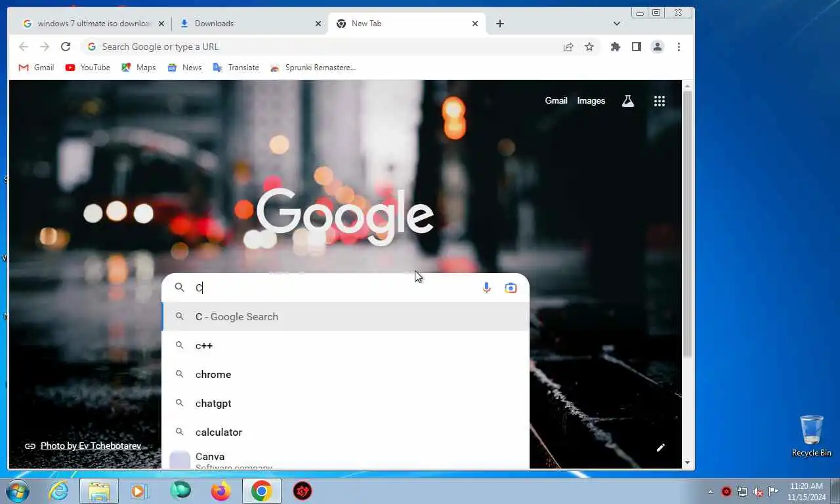Select the 'C - Google Search' suggestion
840x504 pixels.
tap(345, 317)
